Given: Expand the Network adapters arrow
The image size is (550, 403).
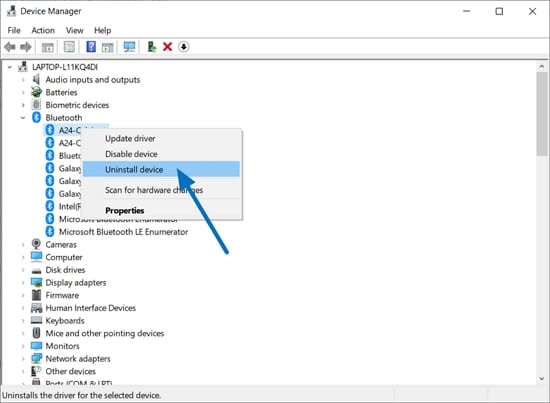Looking at the screenshot, I should click(x=23, y=359).
